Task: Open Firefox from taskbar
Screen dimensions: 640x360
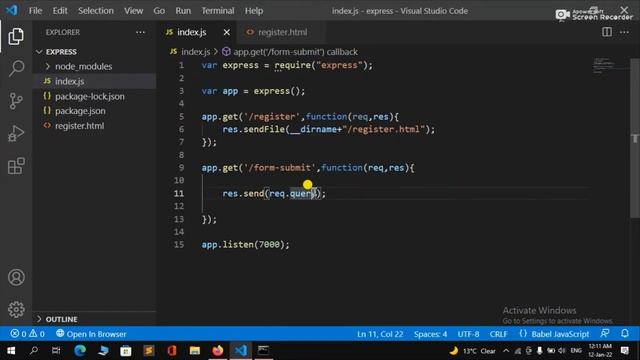Action: coord(218,351)
